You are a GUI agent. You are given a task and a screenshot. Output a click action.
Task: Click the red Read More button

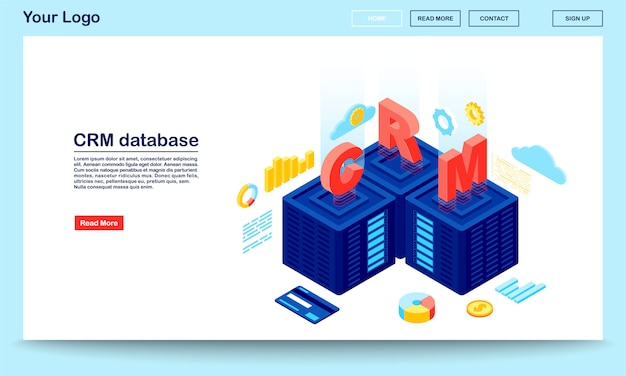click(99, 223)
